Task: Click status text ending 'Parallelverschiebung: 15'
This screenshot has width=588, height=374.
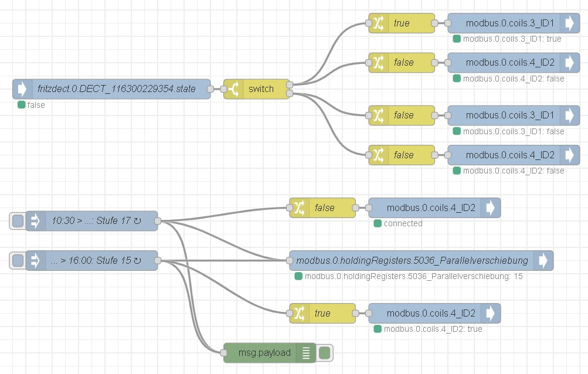Action: click(x=414, y=277)
